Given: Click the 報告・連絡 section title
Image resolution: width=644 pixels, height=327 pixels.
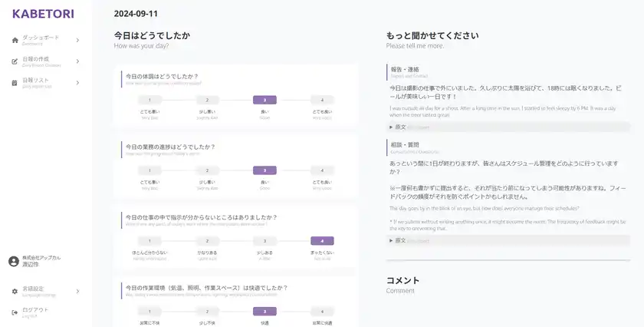Looking at the screenshot, I should (x=405, y=70).
